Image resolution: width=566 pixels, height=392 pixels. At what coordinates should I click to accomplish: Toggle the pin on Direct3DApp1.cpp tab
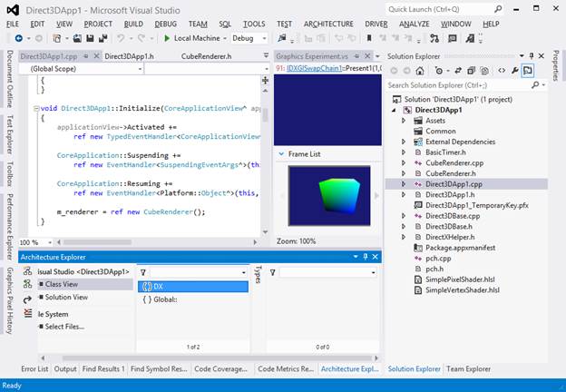pyautogui.click(x=86, y=56)
